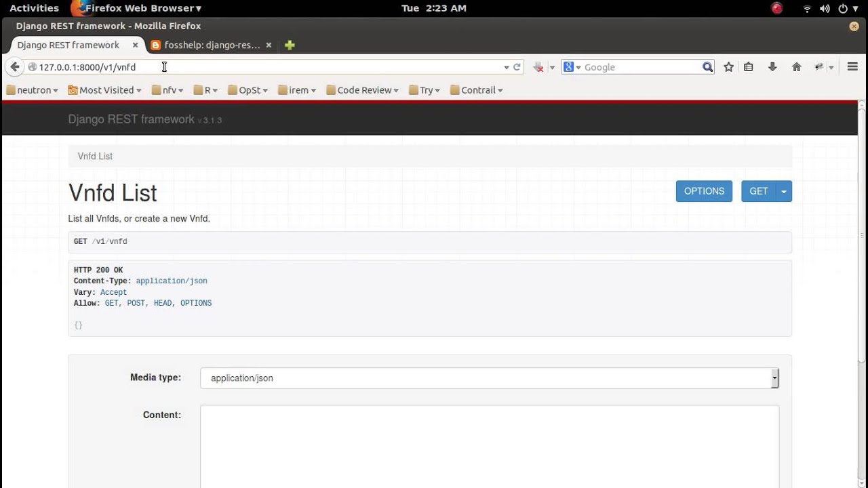Expand the Code Review bookmarks folder
This screenshot has height=488, width=868.
point(362,90)
